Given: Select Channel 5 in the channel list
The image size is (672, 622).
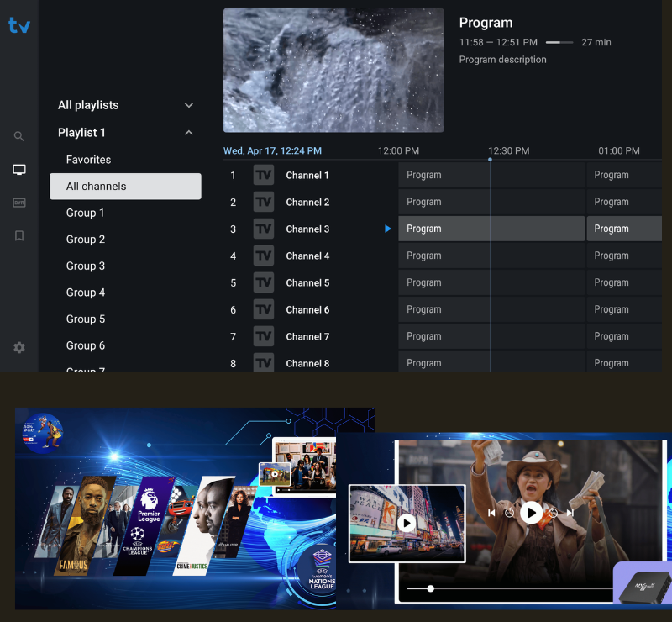Looking at the screenshot, I should [x=307, y=282].
